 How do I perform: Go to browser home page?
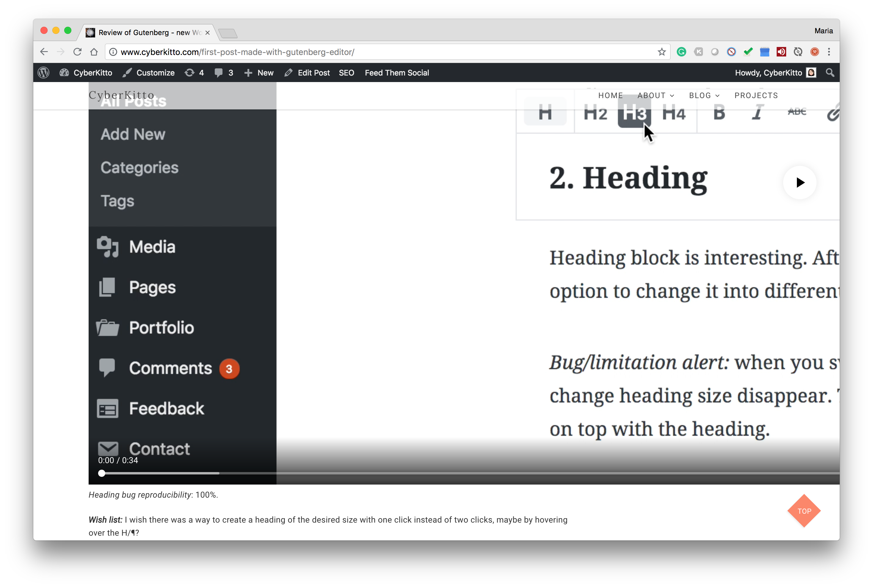point(94,52)
